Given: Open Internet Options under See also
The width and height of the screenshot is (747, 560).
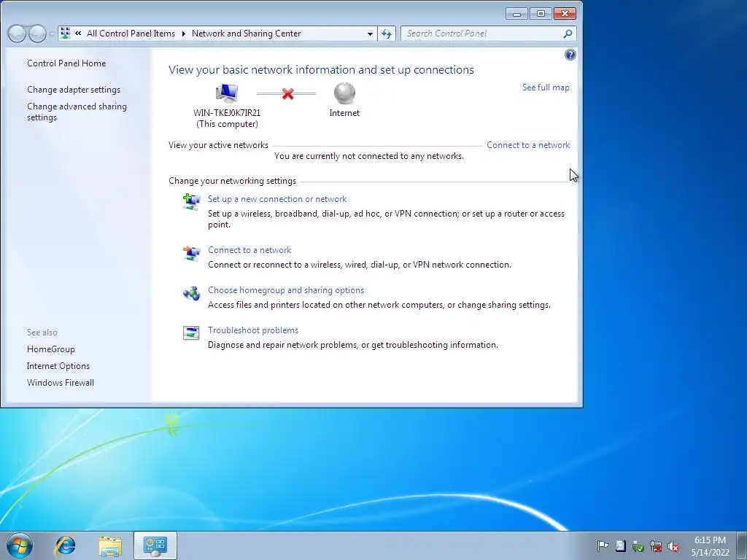Looking at the screenshot, I should pyautogui.click(x=58, y=366).
